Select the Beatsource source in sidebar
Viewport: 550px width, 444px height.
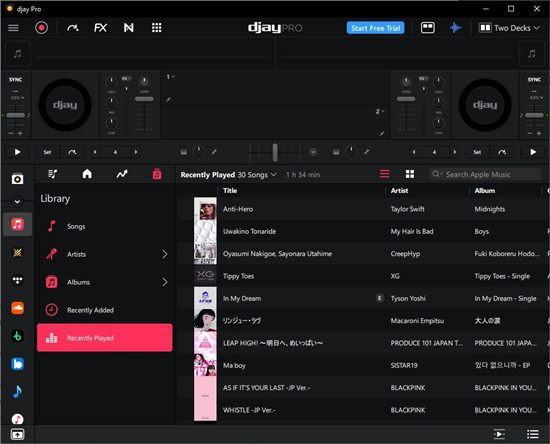click(x=17, y=364)
